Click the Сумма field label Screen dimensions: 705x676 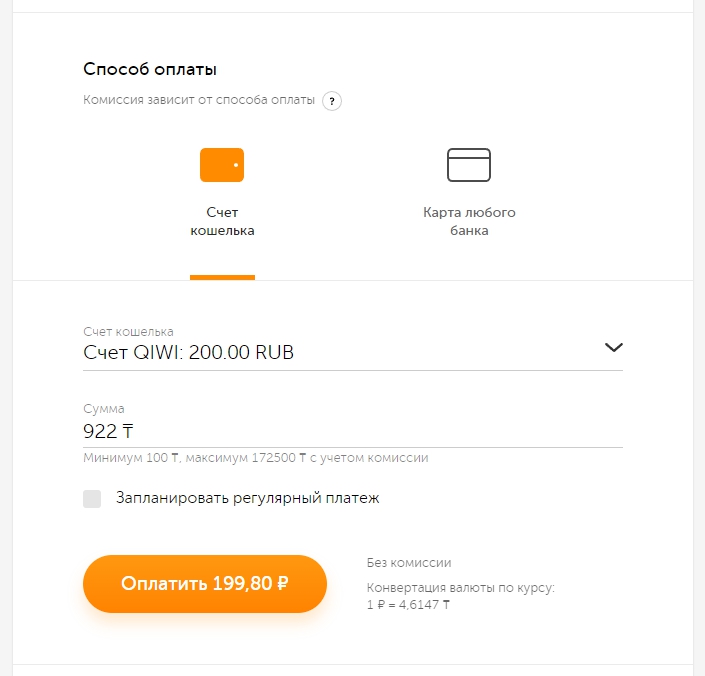(x=104, y=409)
